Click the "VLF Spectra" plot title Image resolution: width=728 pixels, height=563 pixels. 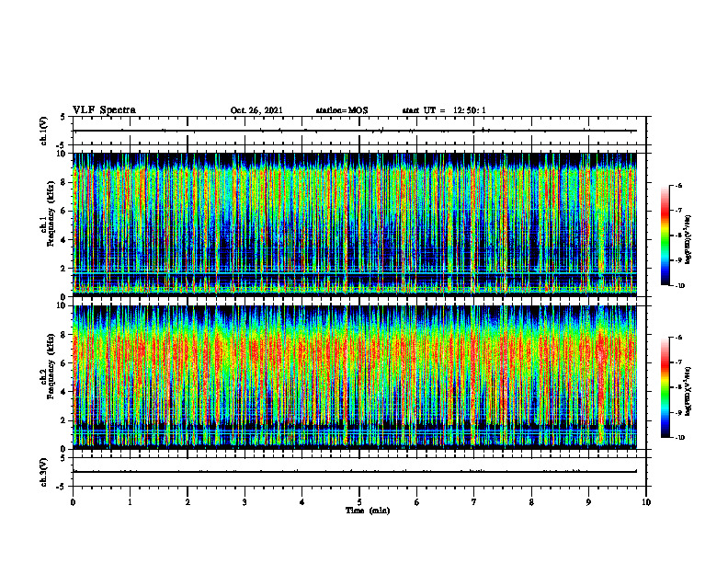click(x=104, y=110)
